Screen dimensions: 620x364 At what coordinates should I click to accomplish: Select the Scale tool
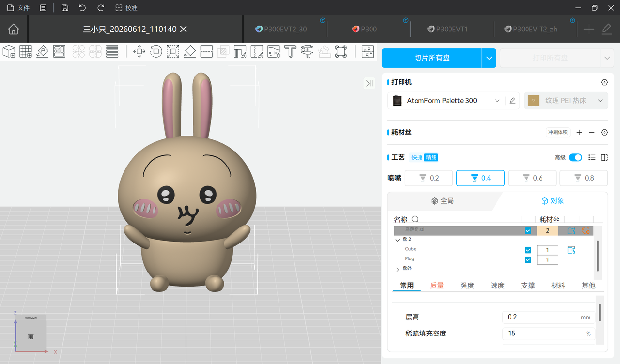[173, 51]
